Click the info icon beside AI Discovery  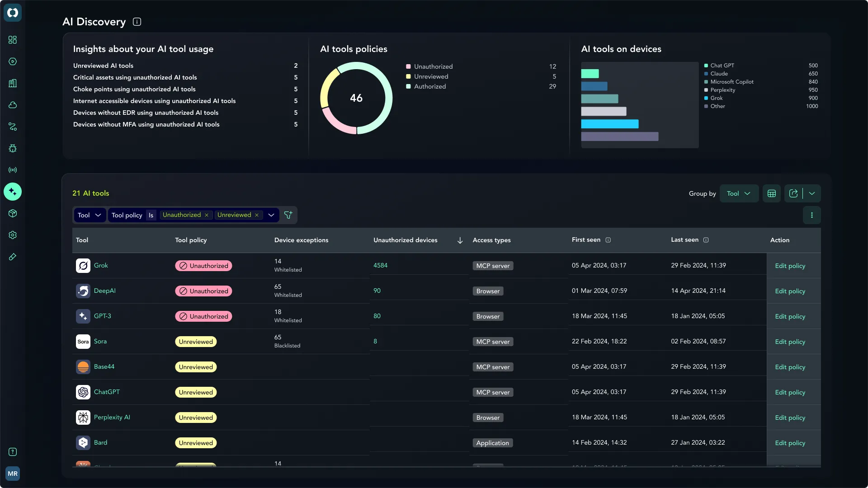(137, 22)
